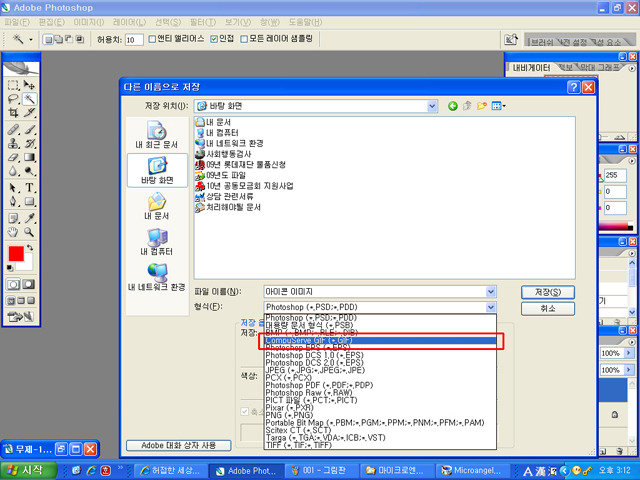Enable Quick Mask mode in toolbox
Image resolution: width=640 pixels, height=480 pixels.
pyautogui.click(x=28, y=284)
